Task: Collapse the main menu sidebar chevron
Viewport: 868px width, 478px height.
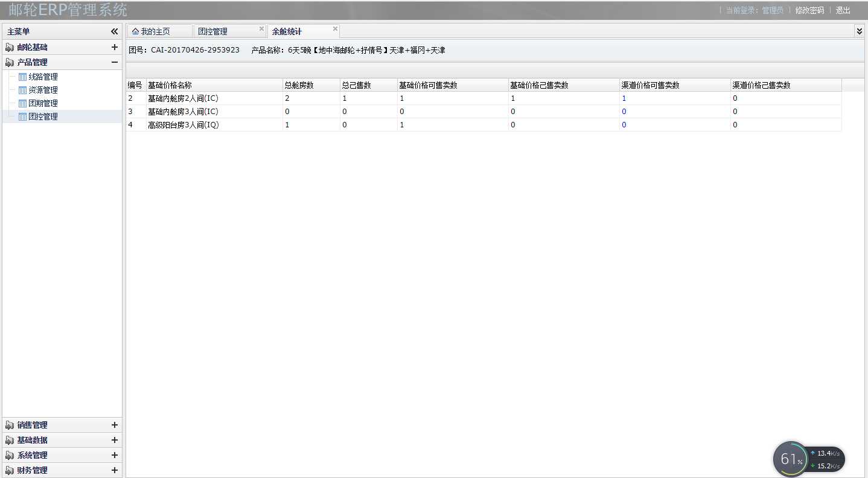Action: [114, 31]
